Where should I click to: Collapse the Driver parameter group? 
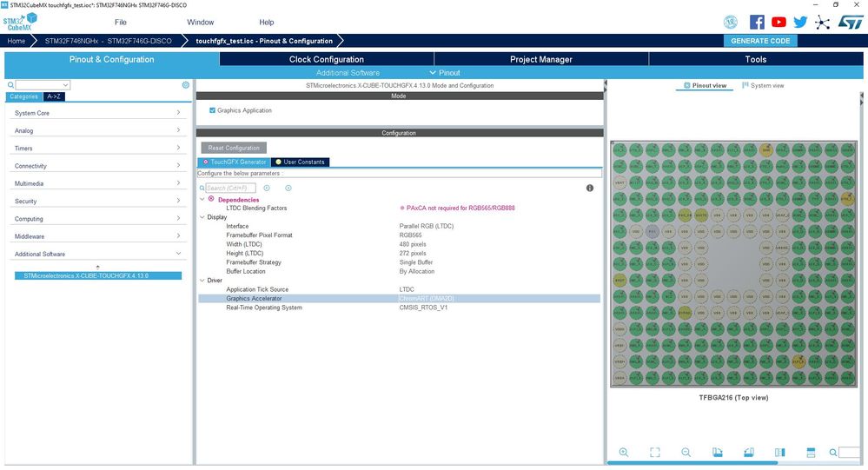202,280
